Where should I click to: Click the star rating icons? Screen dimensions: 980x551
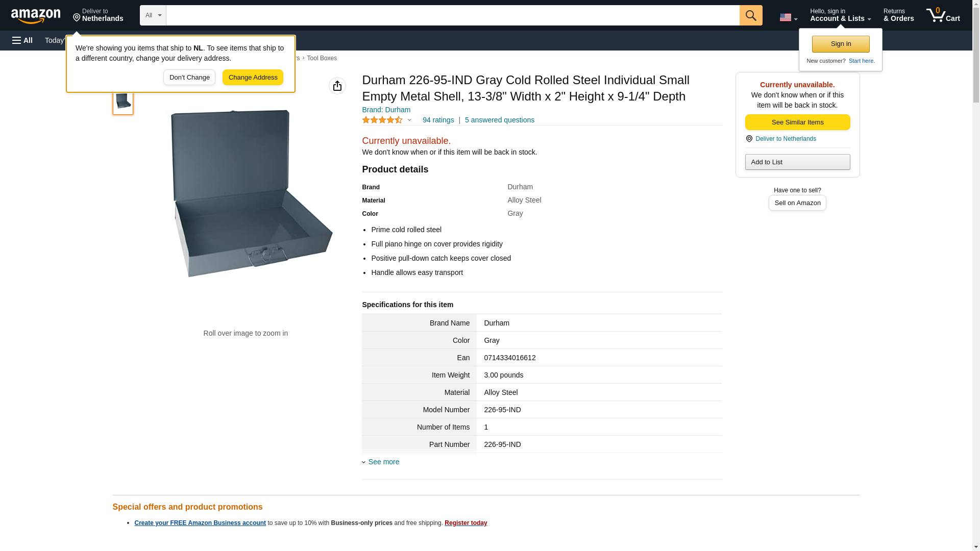click(x=382, y=120)
